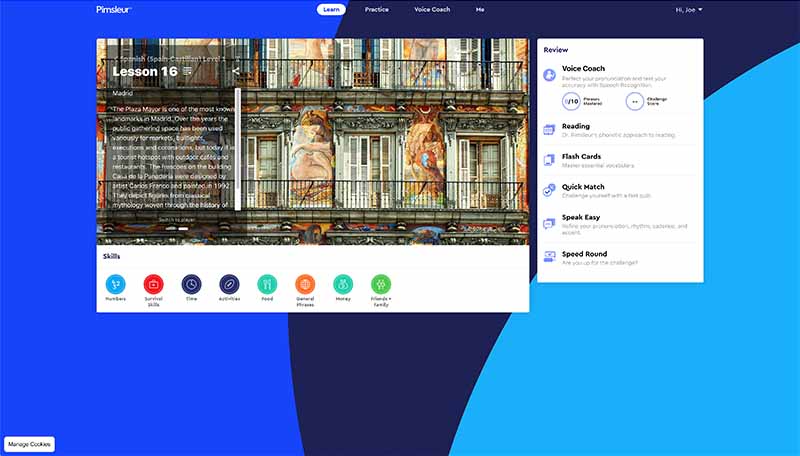Open the Flash Cards activity title
The image size is (800, 456).
point(581,157)
